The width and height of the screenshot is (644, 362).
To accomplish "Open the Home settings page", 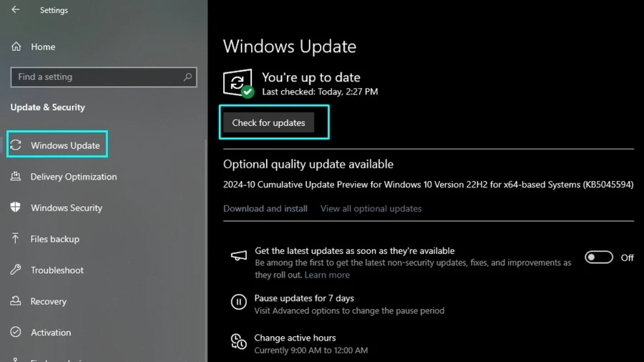I will tap(43, 47).
